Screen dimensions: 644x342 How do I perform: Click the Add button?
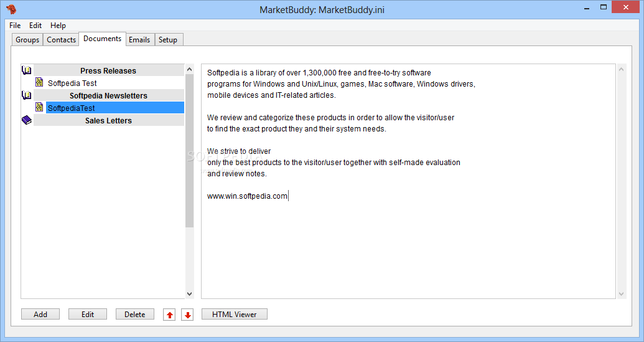point(40,314)
